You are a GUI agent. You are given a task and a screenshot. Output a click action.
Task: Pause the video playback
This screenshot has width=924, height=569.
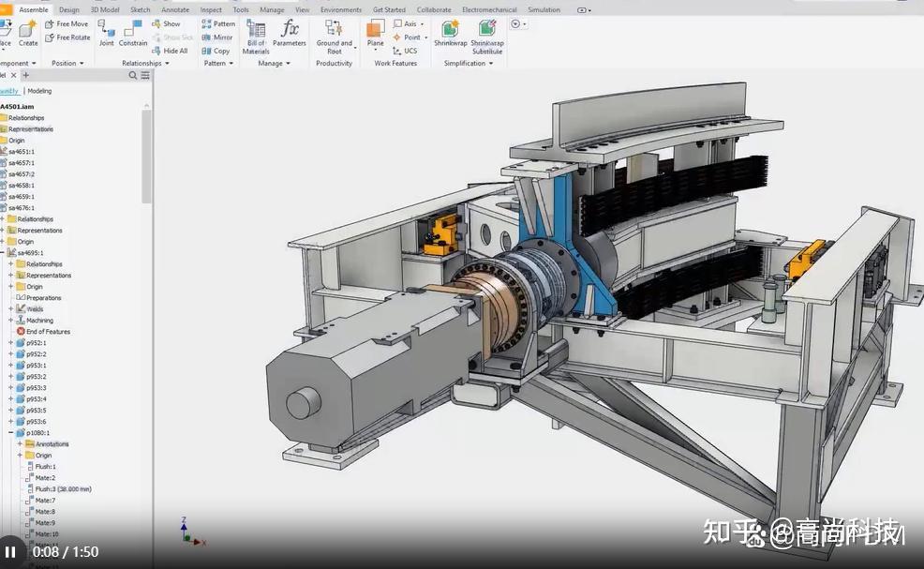coord(10,552)
